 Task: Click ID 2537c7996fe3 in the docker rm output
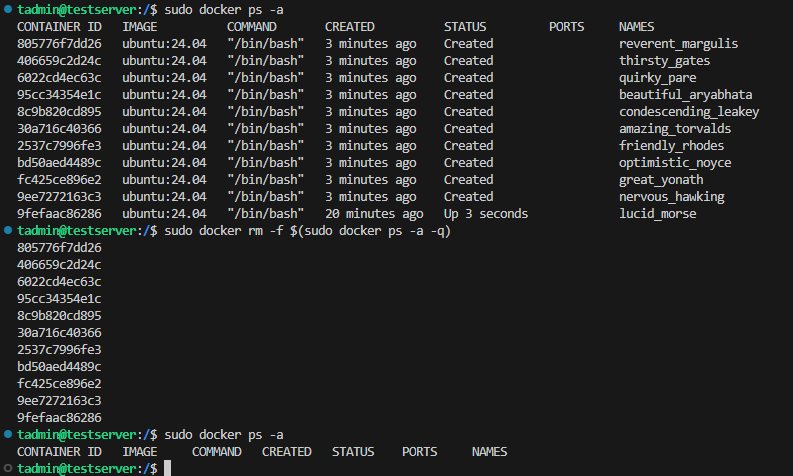pyautogui.click(x=59, y=350)
